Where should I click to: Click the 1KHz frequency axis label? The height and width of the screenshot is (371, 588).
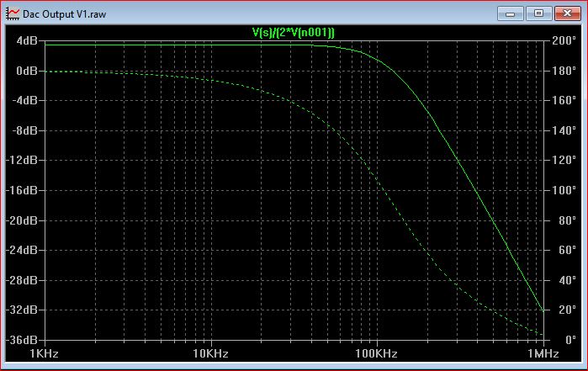(45, 353)
